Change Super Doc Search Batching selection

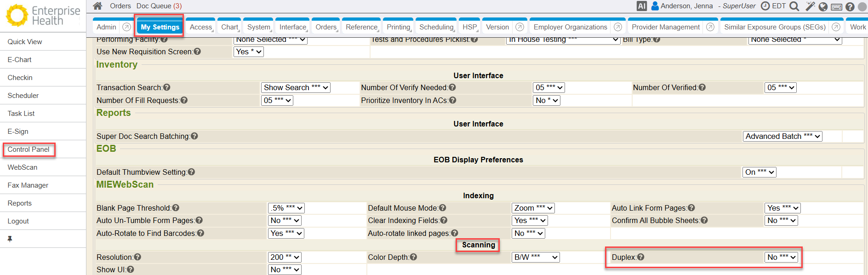pos(782,136)
